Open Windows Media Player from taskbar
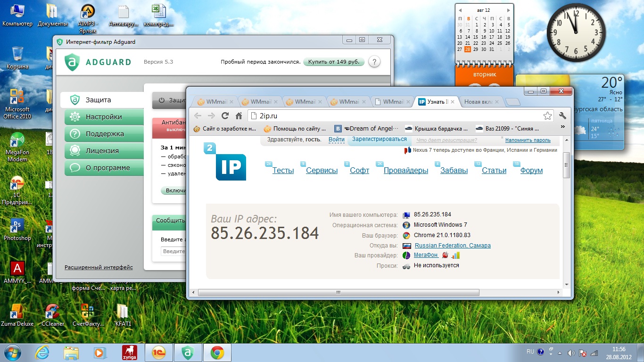Image resolution: width=644 pixels, height=362 pixels. [x=100, y=353]
